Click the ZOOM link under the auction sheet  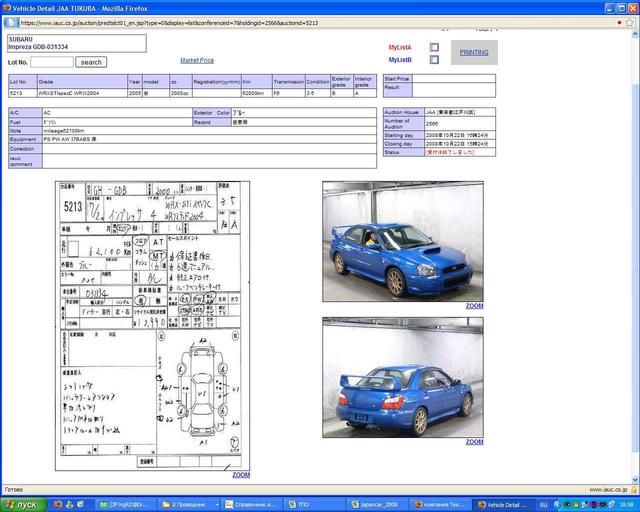(241, 475)
